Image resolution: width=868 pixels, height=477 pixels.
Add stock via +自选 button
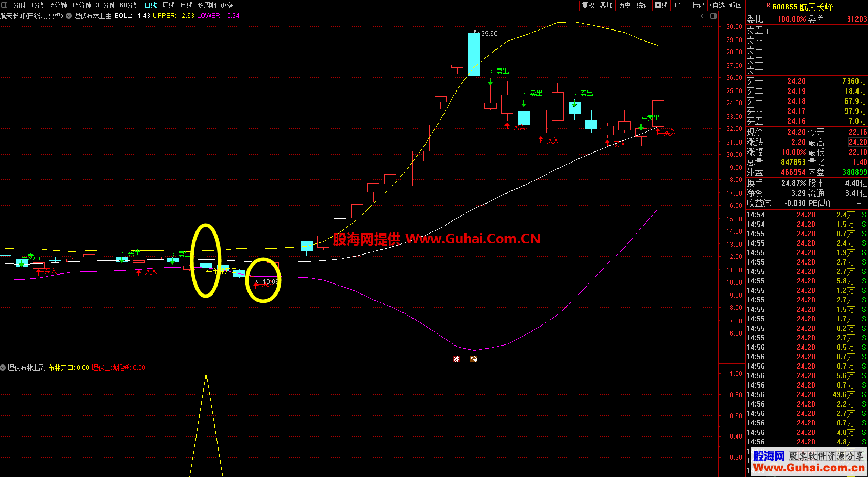717,5
